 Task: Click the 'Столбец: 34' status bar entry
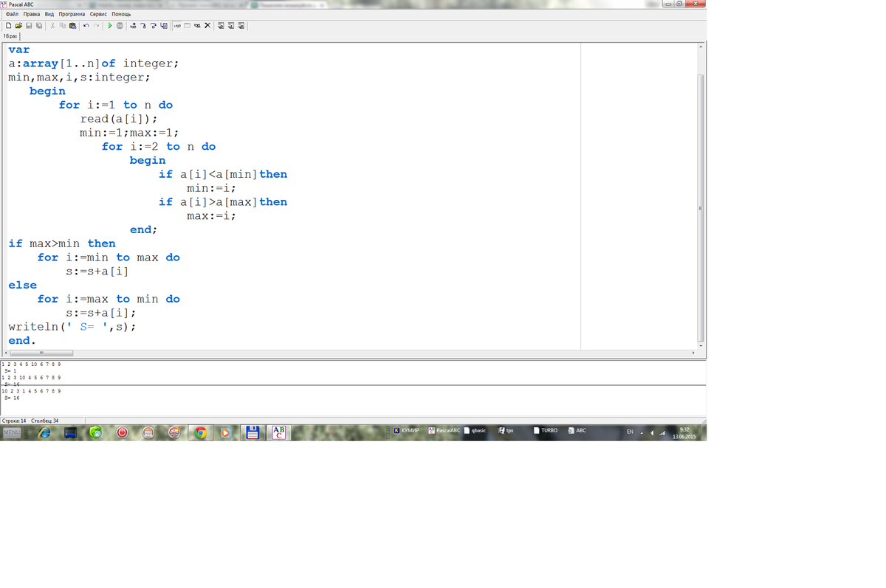[x=44, y=421]
